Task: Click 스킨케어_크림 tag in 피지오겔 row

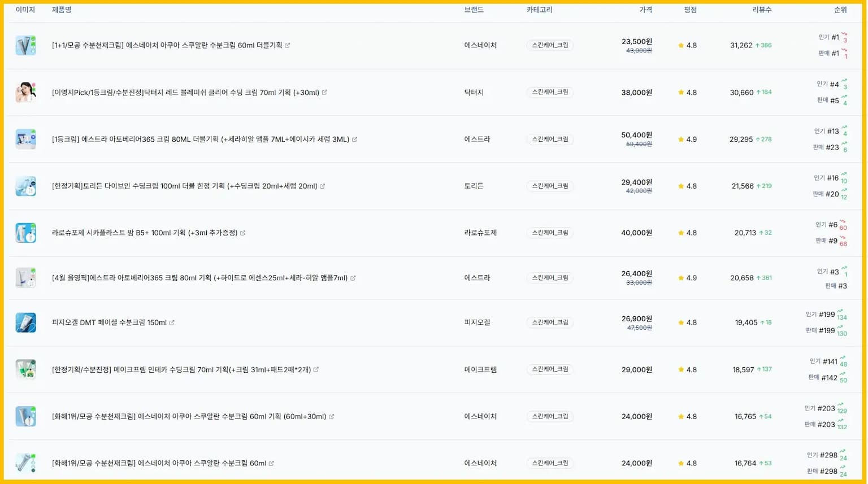Action: 550,322
